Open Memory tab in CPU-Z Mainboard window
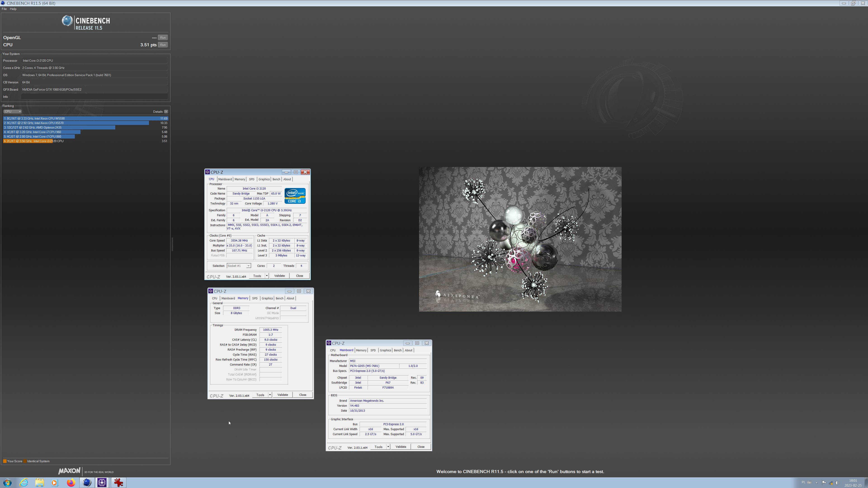The height and width of the screenshot is (488, 868). 361,350
